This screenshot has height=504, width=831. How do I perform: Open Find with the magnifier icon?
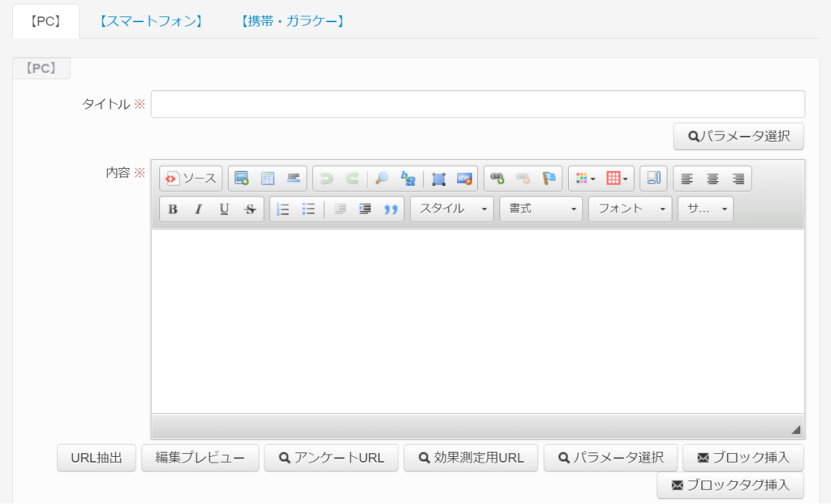381,179
